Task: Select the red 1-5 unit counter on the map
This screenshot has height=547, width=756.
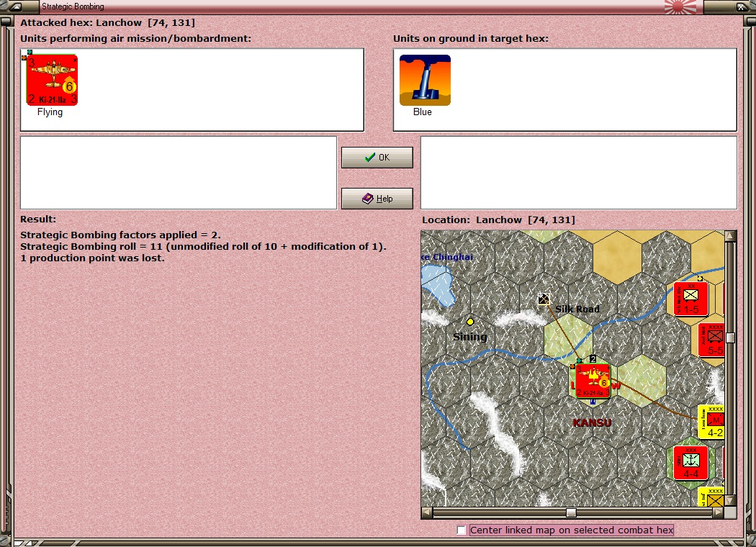Action: [x=690, y=299]
